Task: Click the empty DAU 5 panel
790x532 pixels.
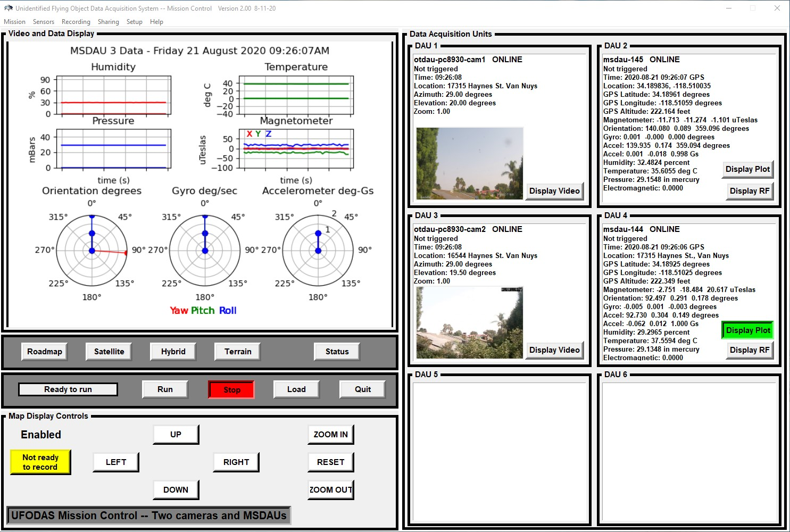Action: (499, 451)
